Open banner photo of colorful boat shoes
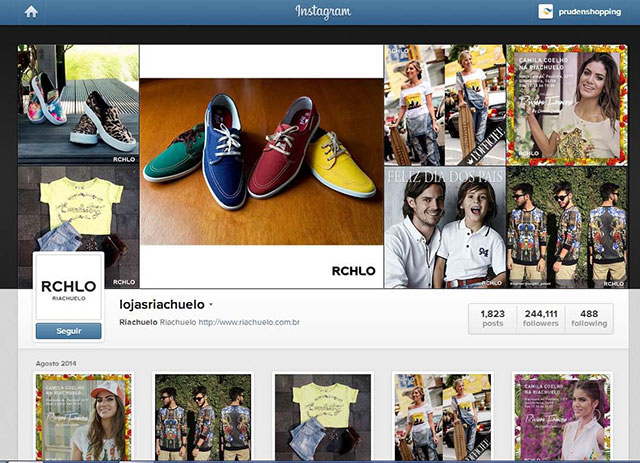 [x=261, y=166]
